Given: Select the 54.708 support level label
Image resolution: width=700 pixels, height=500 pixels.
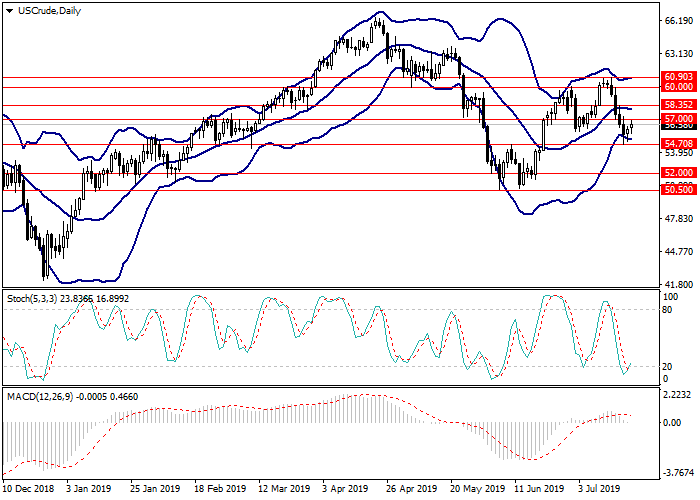Looking at the screenshot, I should click(x=677, y=144).
